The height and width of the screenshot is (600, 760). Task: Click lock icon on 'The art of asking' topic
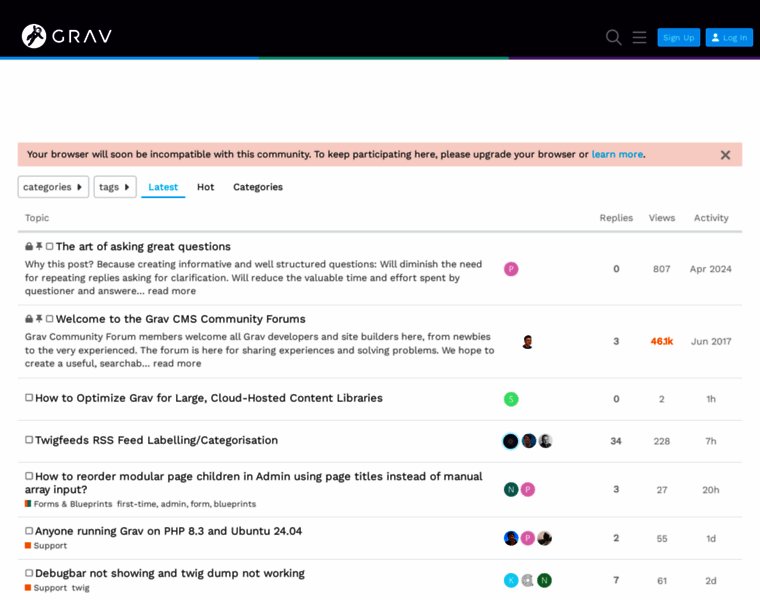(29, 246)
